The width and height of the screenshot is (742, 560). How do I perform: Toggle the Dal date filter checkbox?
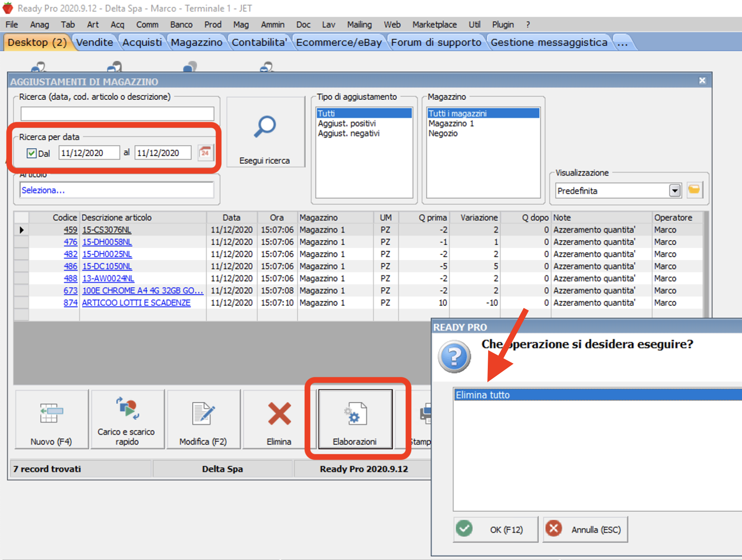click(x=32, y=154)
